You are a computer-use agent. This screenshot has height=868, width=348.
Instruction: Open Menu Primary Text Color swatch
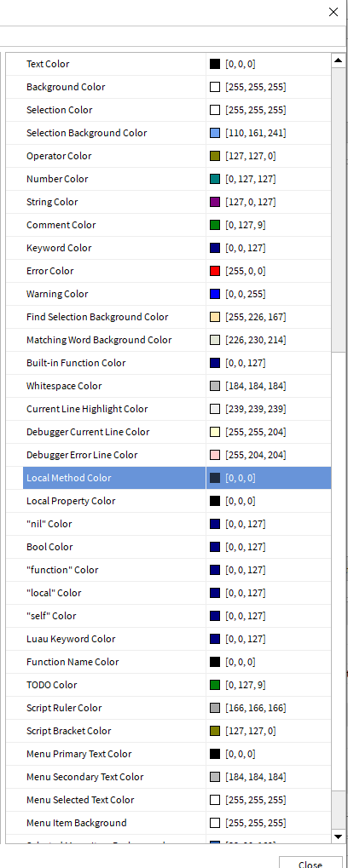coord(215,754)
